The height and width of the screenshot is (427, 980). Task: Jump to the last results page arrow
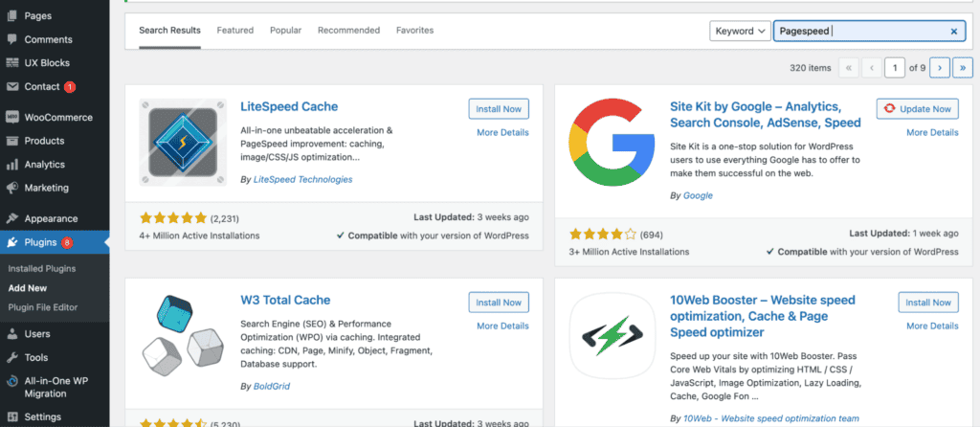tap(963, 68)
